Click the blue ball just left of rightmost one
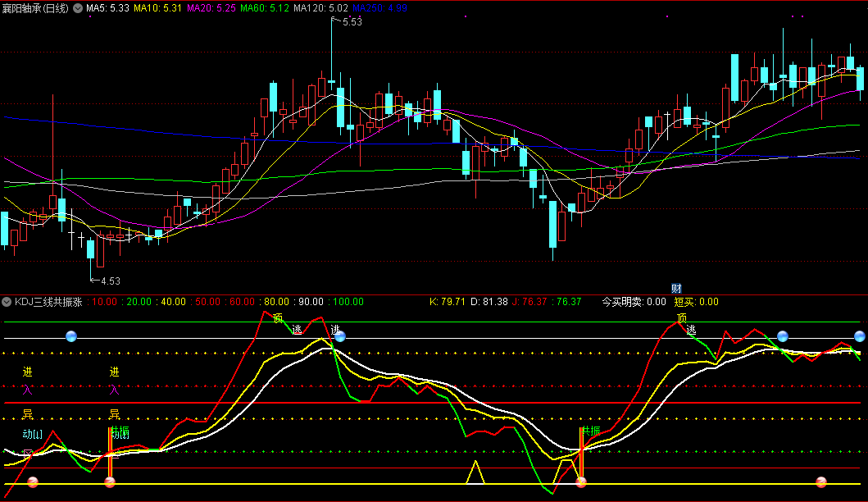The image size is (868, 502). pos(782,335)
